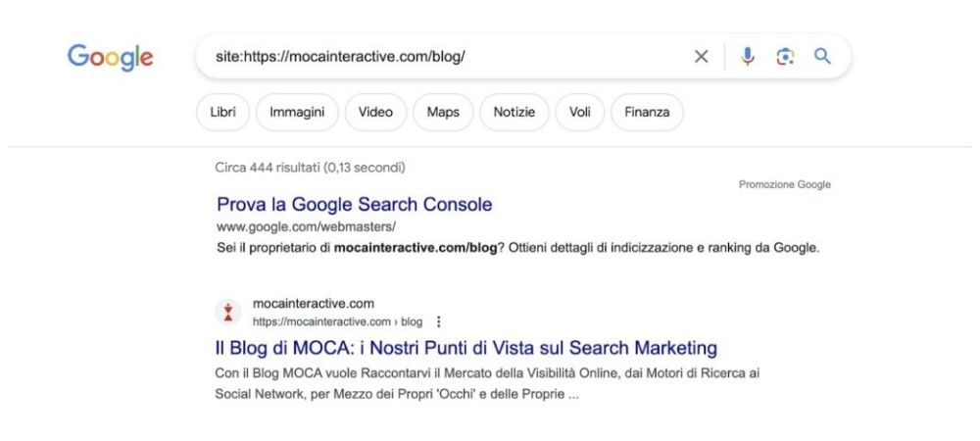This screenshot has width=980, height=441.
Task: Open the Prova la Google Search Console link
Action: click(x=354, y=205)
